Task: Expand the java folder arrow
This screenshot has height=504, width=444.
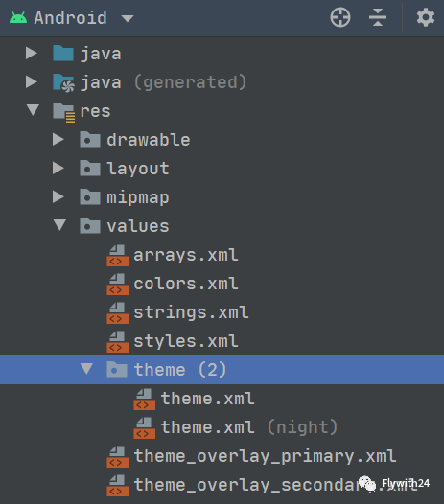Action: [32, 53]
